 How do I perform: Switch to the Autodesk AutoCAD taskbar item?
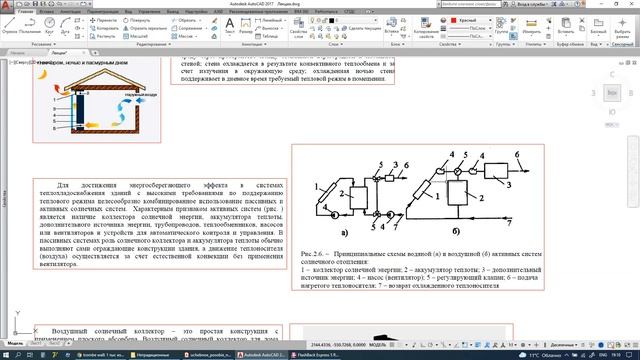click(262, 355)
